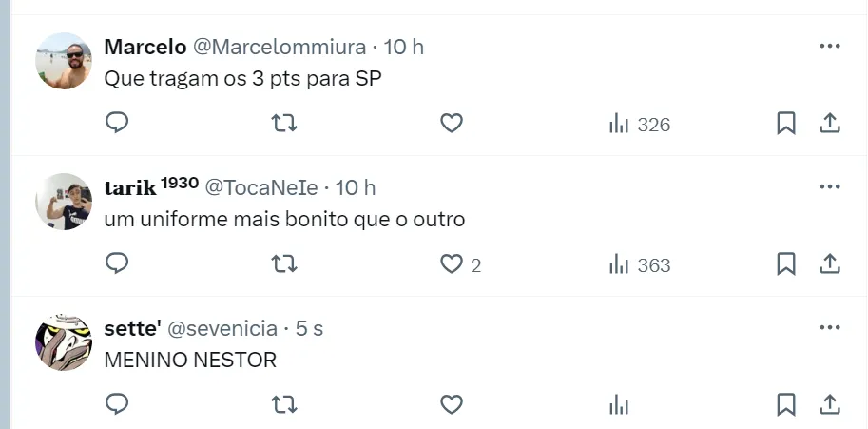The height and width of the screenshot is (429, 868).
Task: Open more options on sette' tweet
Action: (x=829, y=327)
